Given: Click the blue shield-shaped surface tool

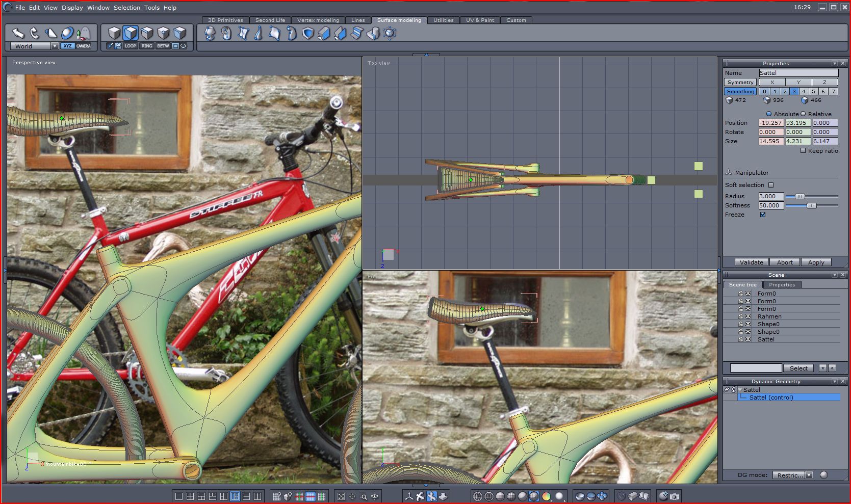Looking at the screenshot, I should tap(307, 33).
